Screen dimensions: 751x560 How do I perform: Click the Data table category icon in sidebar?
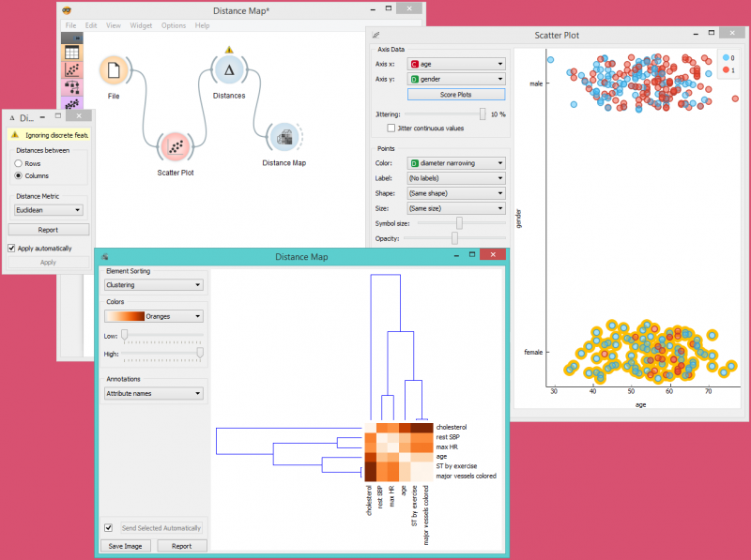[x=71, y=52]
